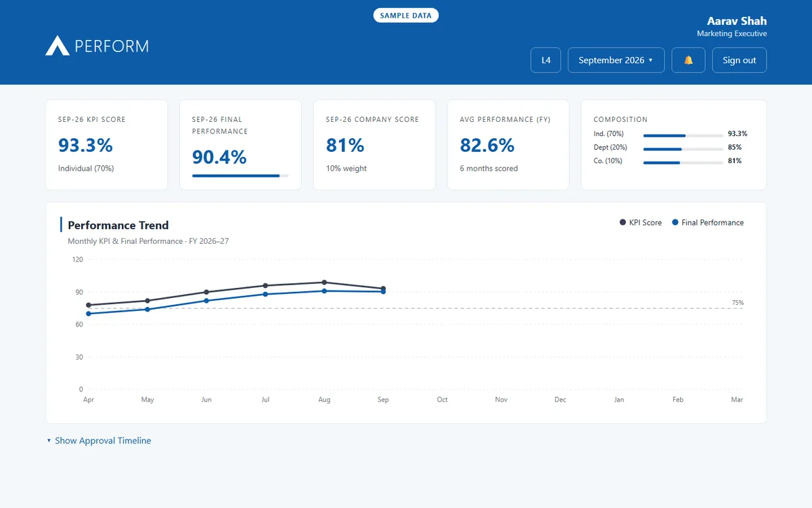
Task: Click the 85% Dept composition value
Action: pyautogui.click(x=735, y=148)
